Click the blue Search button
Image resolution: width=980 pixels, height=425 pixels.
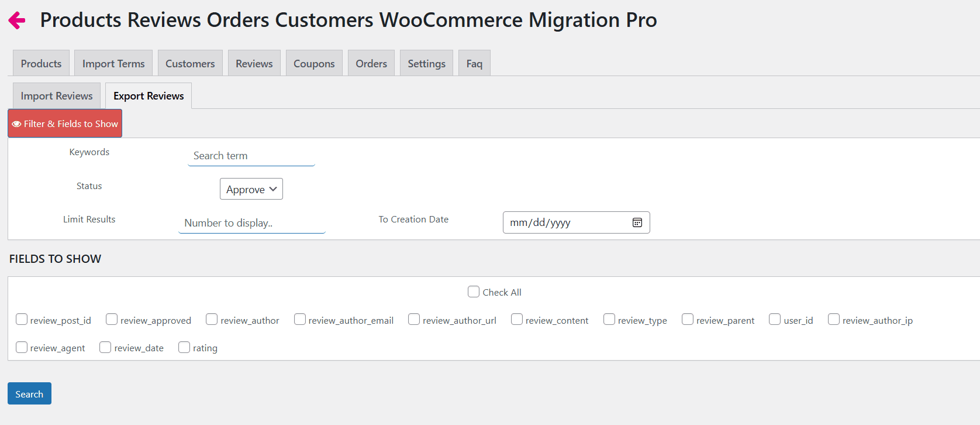point(29,393)
